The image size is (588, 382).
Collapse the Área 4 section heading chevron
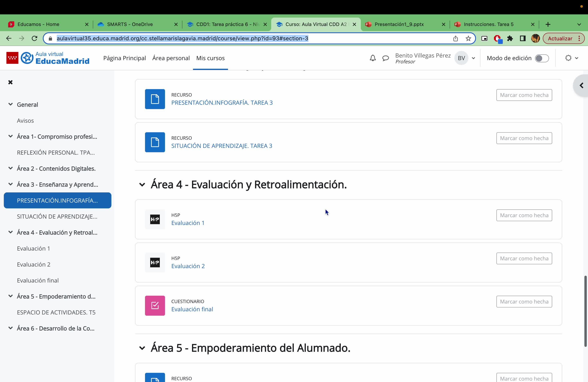[142, 185]
